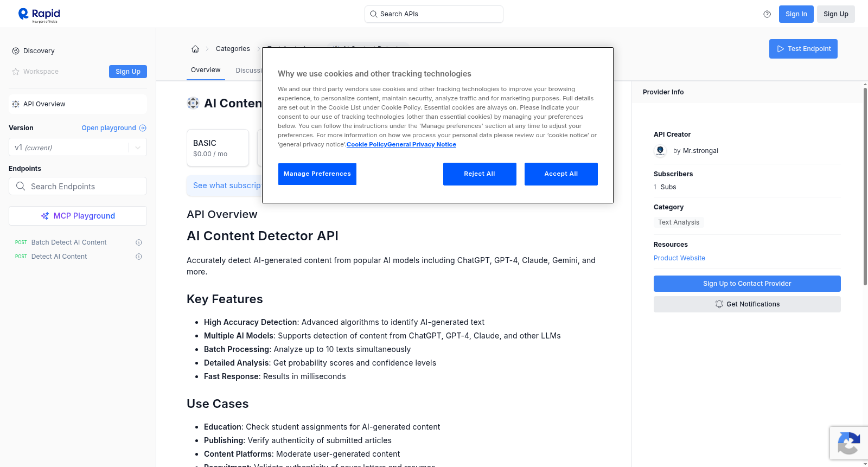Click the Mr.strongai creator avatar
The height and width of the screenshot is (467, 868).
tap(660, 151)
